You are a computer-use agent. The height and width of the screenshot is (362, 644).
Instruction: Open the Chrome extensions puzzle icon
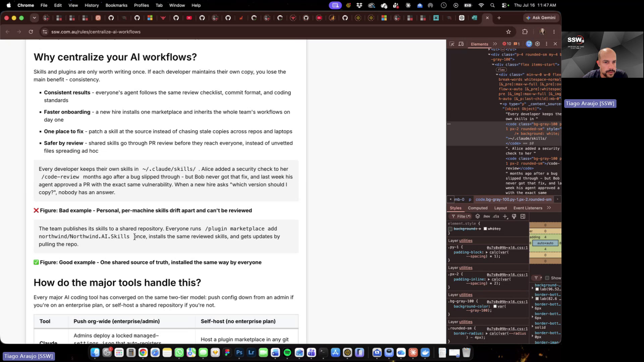(x=525, y=32)
